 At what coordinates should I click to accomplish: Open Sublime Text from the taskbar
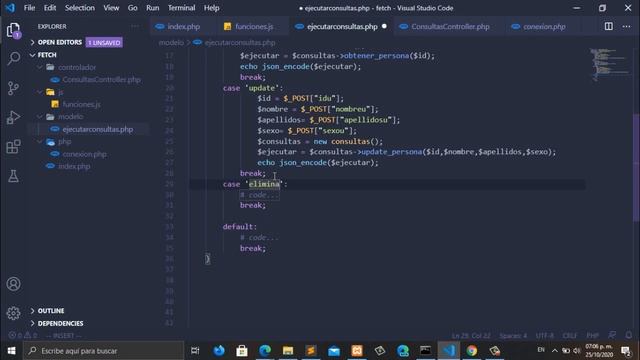311,351
